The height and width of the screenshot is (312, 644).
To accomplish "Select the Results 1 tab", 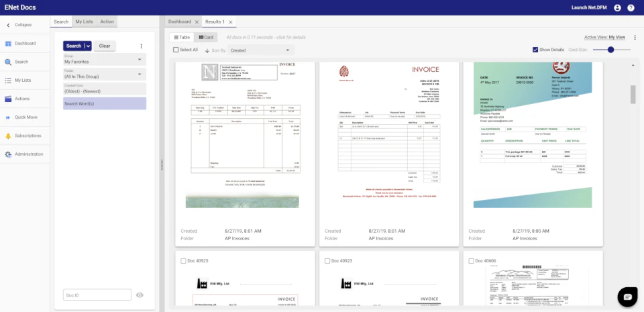I will (x=215, y=21).
